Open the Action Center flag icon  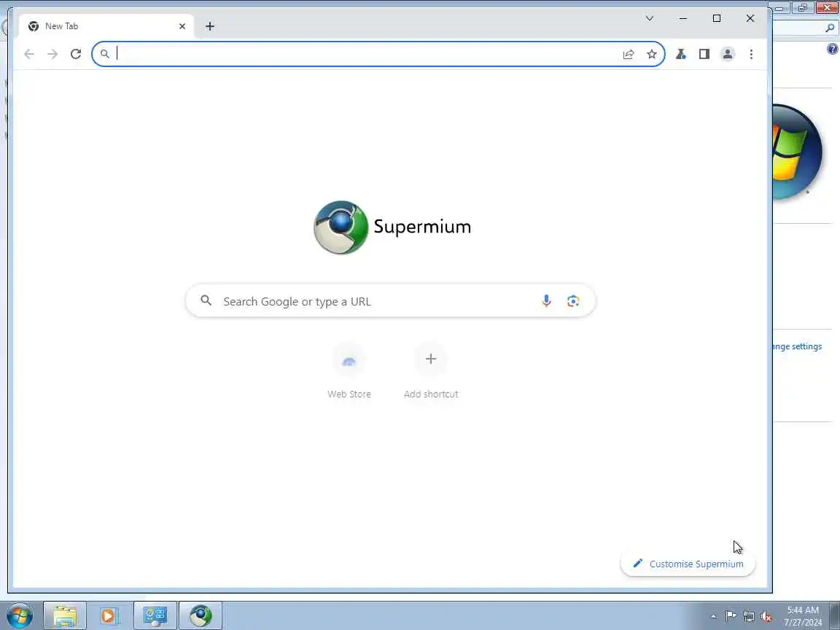pos(731,616)
